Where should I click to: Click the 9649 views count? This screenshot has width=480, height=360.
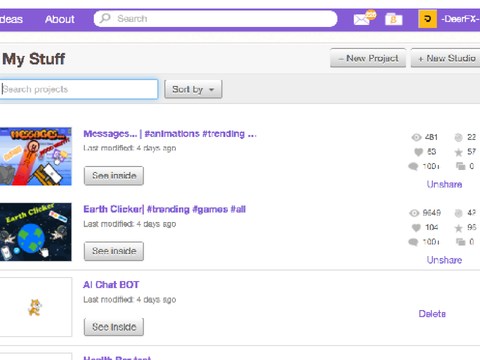(x=432, y=213)
